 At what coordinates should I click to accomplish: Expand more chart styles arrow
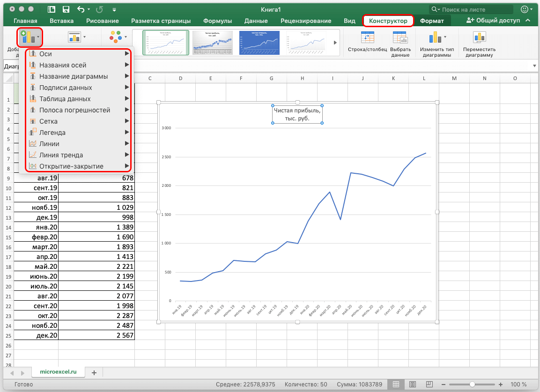coord(335,43)
